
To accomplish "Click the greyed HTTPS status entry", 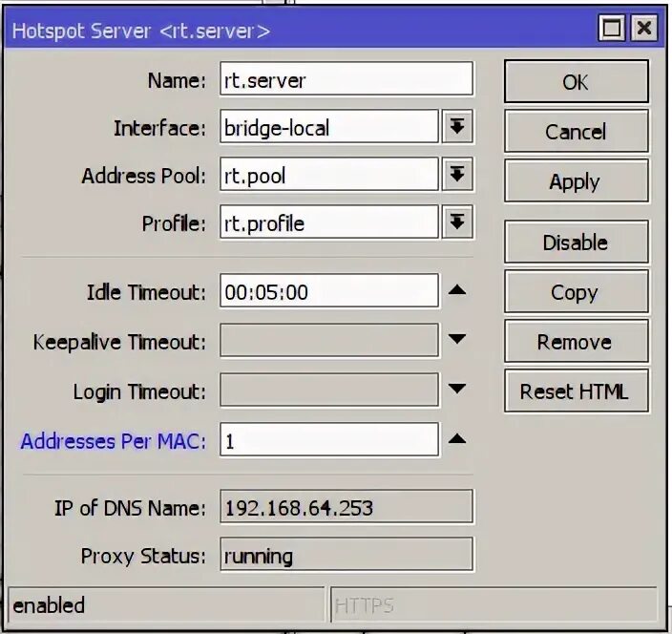I will click(494, 604).
